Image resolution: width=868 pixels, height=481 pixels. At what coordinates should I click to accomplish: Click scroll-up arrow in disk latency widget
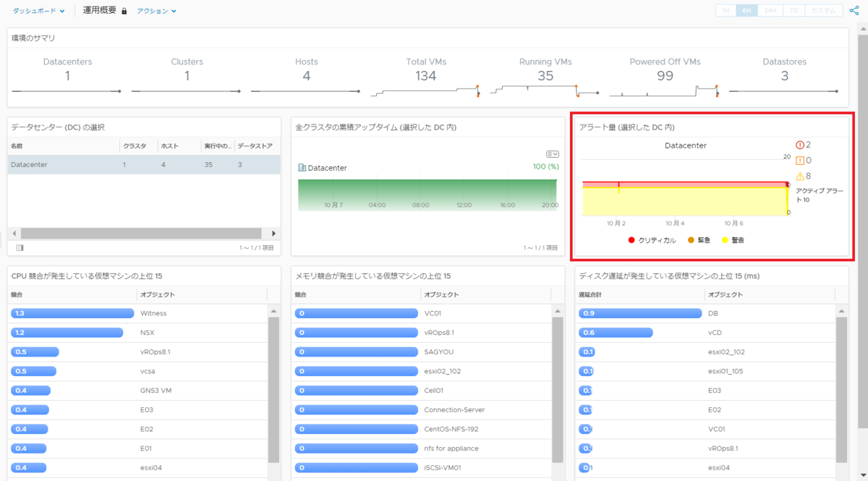841,311
